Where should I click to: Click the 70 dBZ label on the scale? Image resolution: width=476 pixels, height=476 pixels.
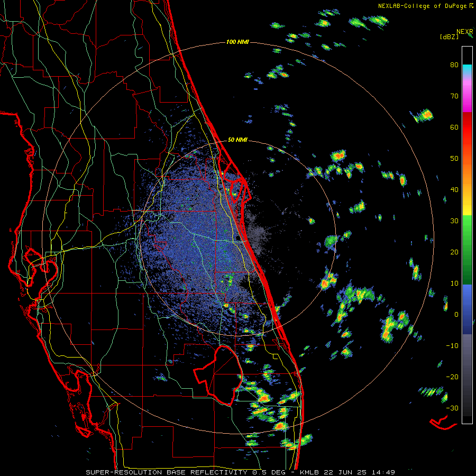(x=454, y=96)
